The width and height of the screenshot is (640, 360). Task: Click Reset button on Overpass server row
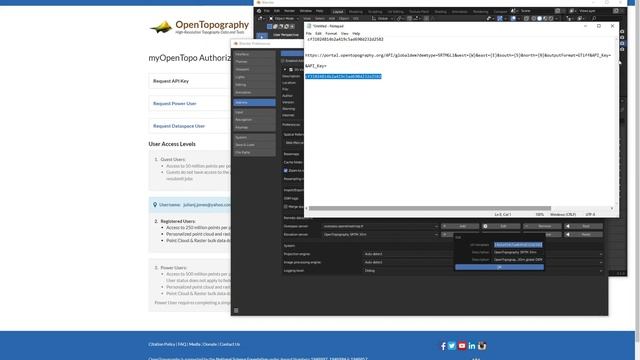[x=583, y=226]
